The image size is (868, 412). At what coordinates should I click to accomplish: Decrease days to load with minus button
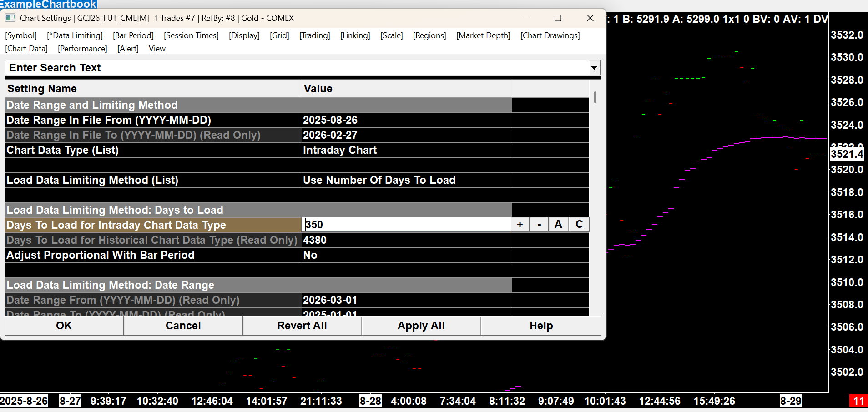[x=539, y=225]
